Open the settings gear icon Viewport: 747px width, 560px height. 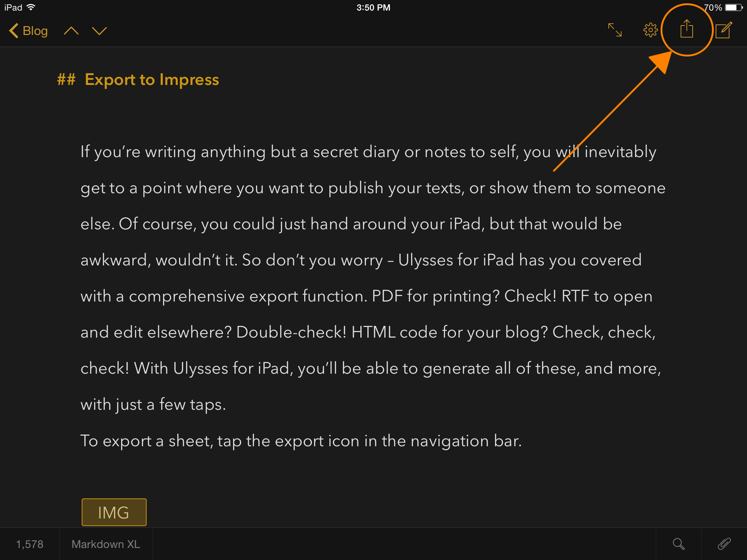click(650, 30)
